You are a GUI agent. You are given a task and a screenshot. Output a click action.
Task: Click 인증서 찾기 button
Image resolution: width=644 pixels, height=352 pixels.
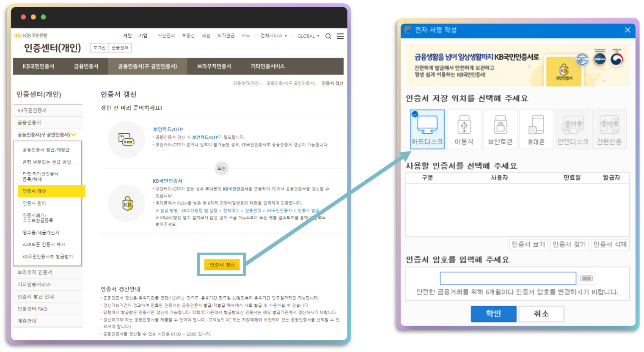click(569, 244)
